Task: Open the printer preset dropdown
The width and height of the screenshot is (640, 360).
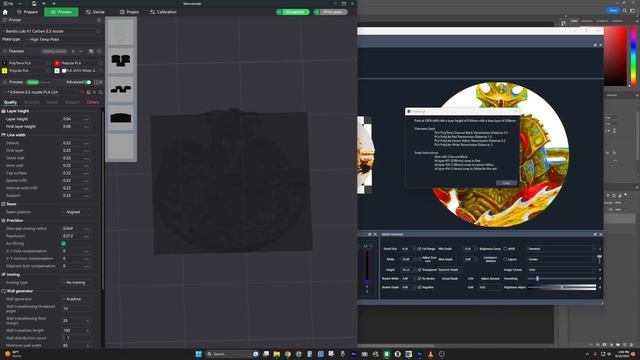Action: tap(48, 31)
